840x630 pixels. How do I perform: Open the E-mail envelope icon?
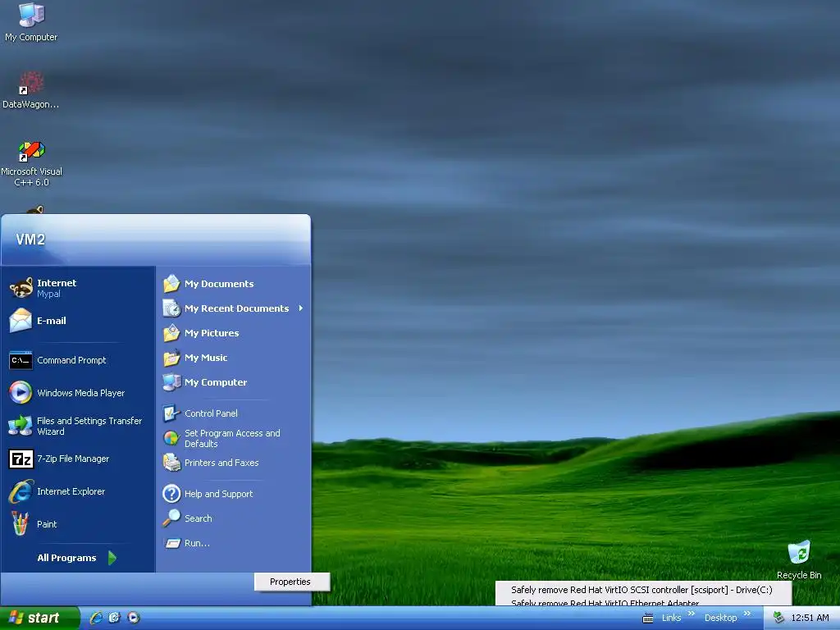click(x=21, y=321)
